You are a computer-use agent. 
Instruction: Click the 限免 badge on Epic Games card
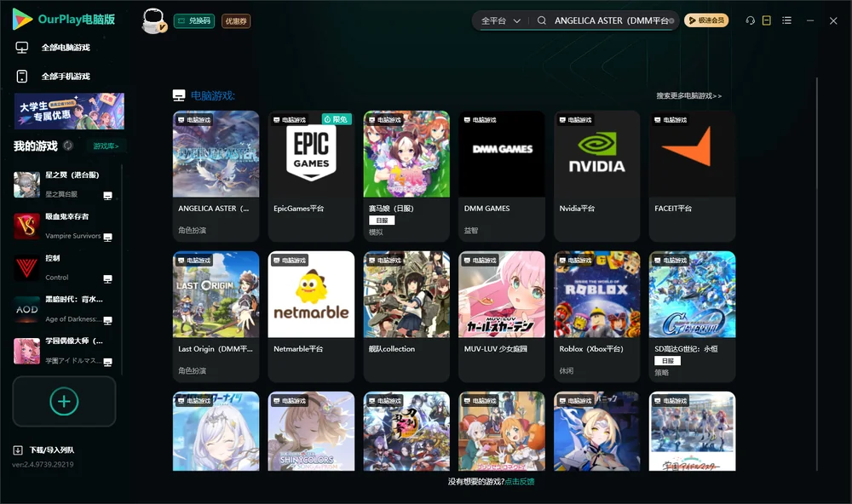(x=337, y=119)
